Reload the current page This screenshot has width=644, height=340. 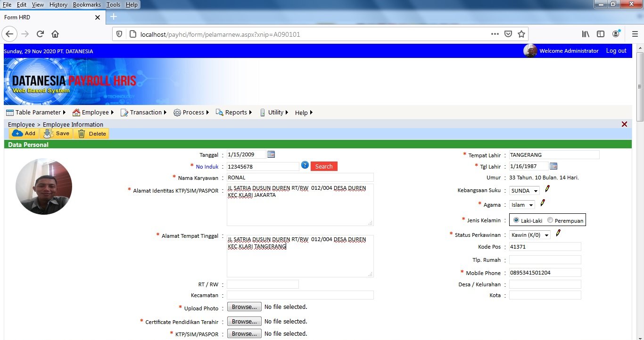41,34
